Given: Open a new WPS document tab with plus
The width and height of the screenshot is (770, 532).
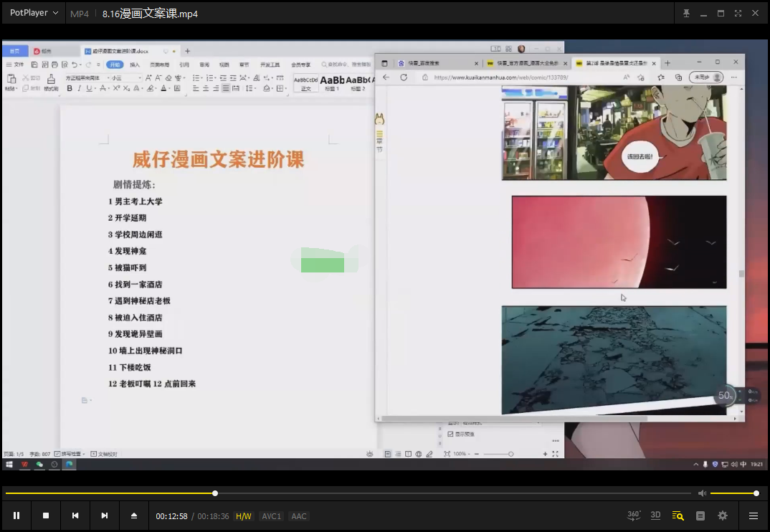Looking at the screenshot, I should [187, 51].
